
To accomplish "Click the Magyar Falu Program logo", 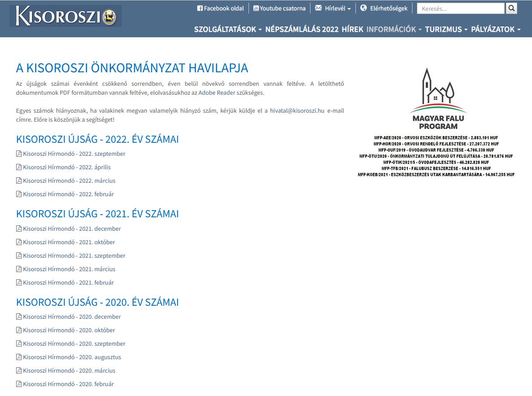I will [438, 99].
